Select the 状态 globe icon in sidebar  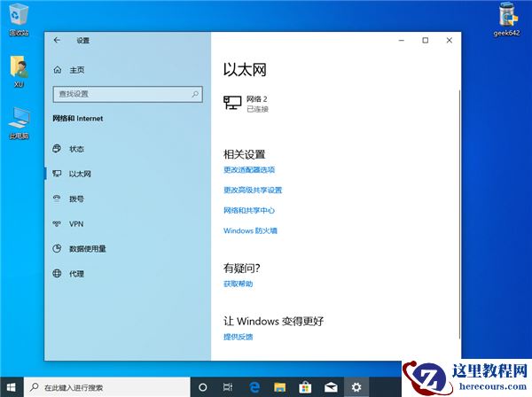pos(57,149)
